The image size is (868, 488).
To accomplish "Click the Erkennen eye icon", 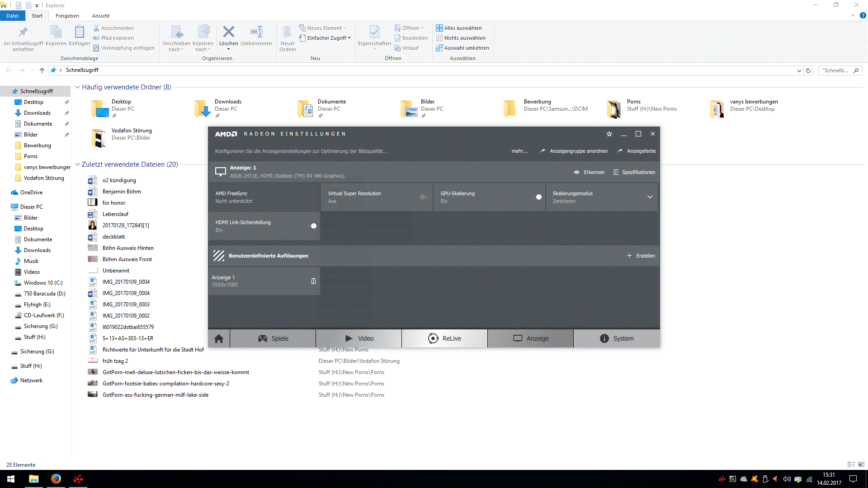I will click(577, 172).
